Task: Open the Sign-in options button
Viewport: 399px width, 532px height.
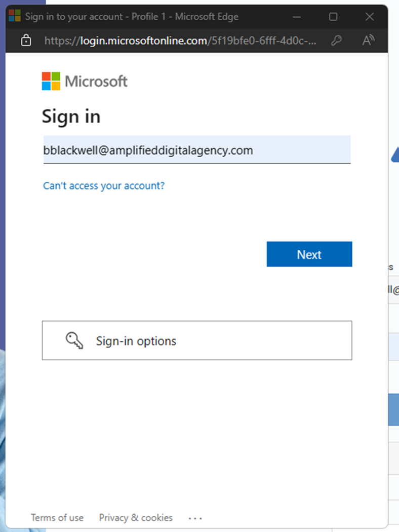Action: (196, 340)
